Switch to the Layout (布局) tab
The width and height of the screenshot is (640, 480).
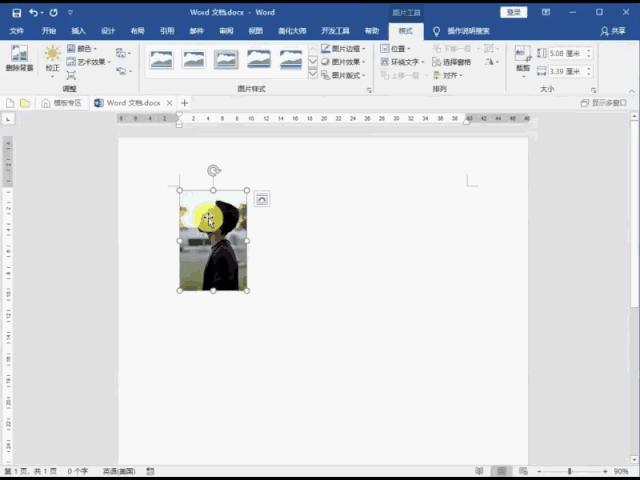[x=138, y=31]
